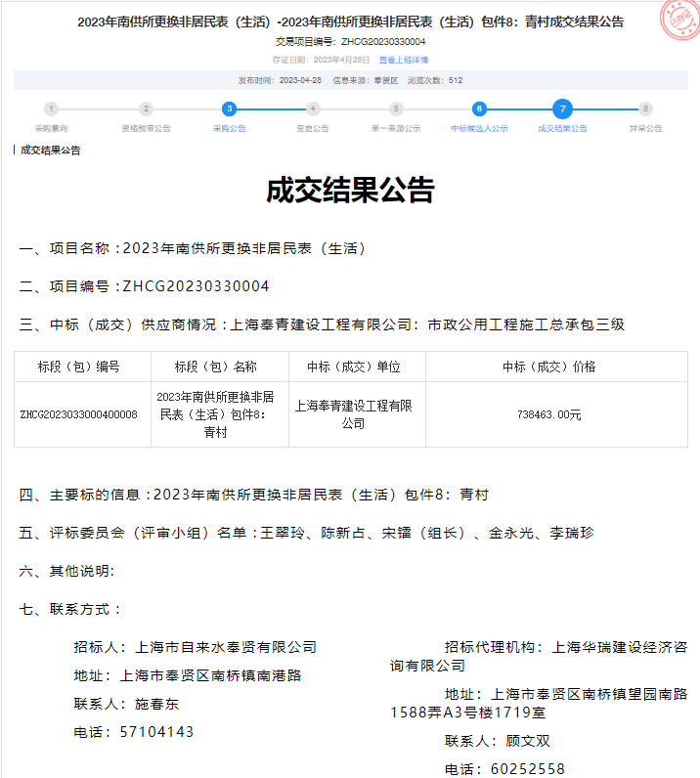Click the tenderer phone number 57104143
The height and width of the screenshot is (778, 700).
(156, 731)
